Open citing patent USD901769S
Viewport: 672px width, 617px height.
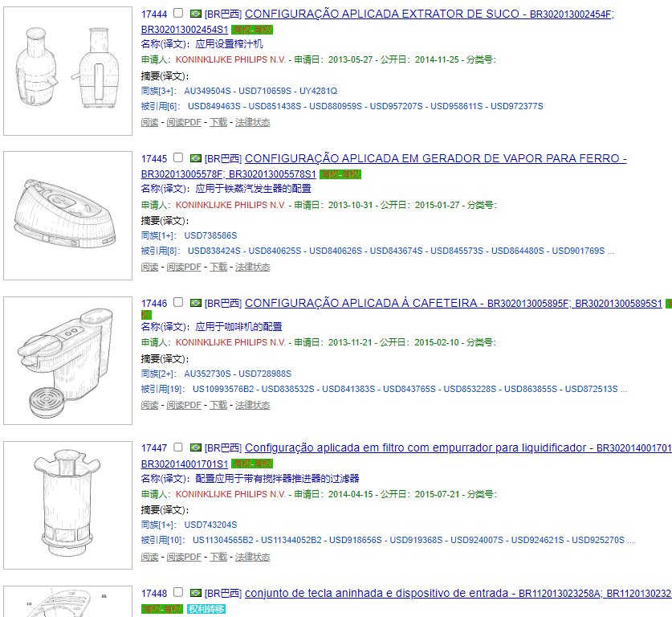pos(578,251)
